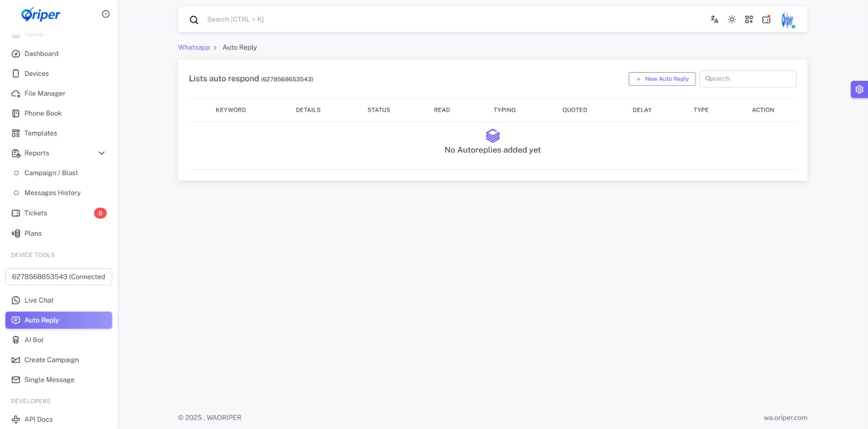Toggle light/dark theme sun icon
868x429 pixels.
pos(732,20)
